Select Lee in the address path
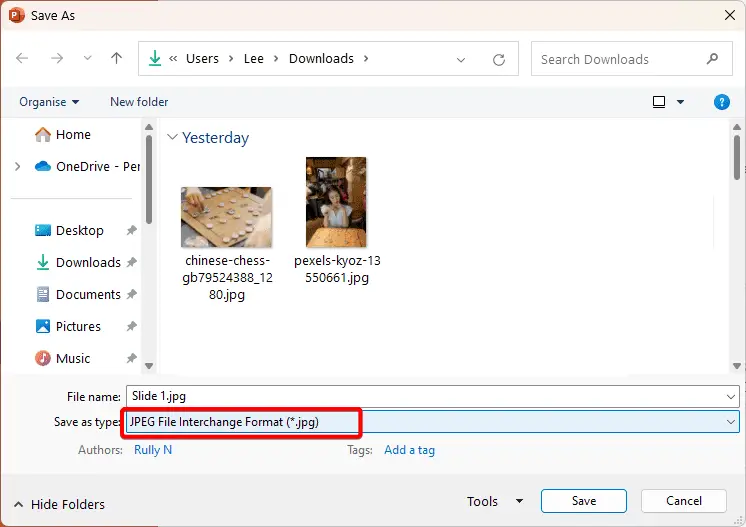Screen dimensions: 746x527 click(x=254, y=59)
